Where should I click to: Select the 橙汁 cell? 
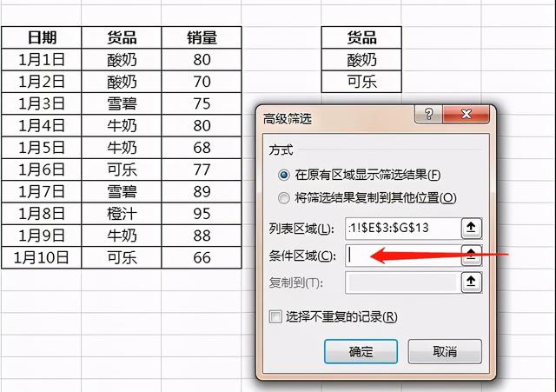click(x=122, y=214)
